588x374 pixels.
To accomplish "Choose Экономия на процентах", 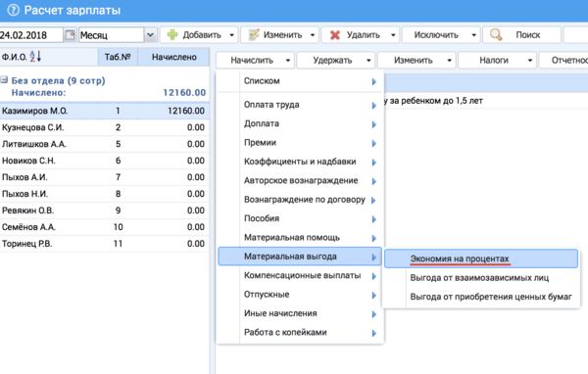I will (x=481, y=258).
